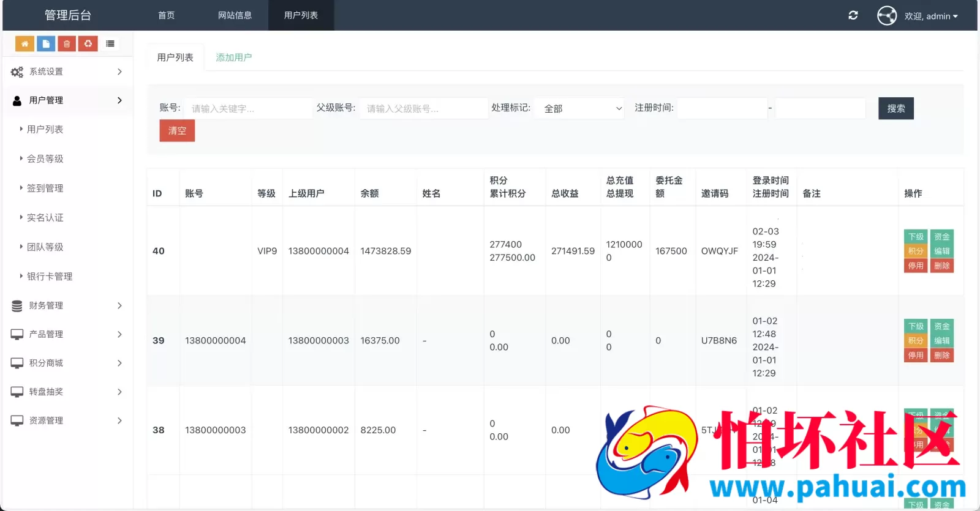This screenshot has width=980, height=511.
Task: Click 资金 button for user ID 40
Action: click(x=942, y=237)
